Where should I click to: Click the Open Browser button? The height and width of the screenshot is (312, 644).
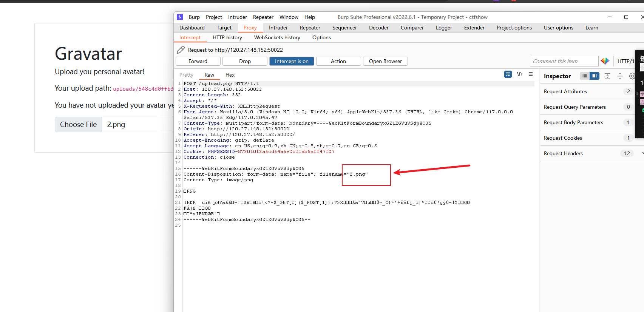[385, 61]
